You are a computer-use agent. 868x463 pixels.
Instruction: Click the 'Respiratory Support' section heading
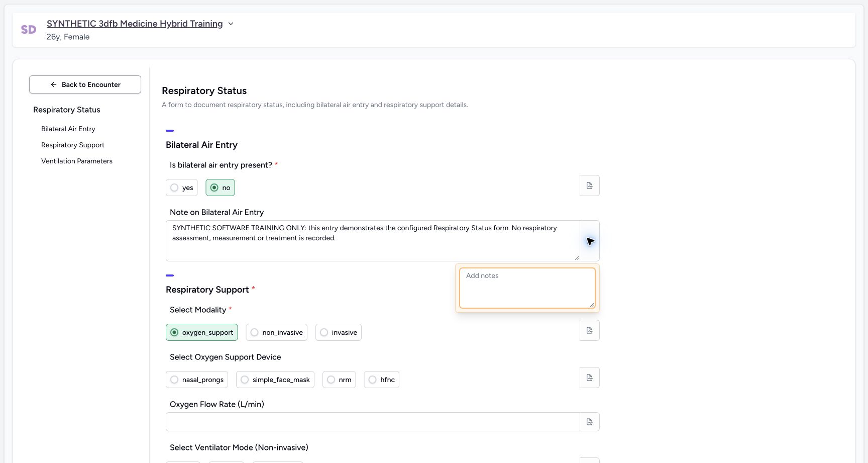[207, 290]
